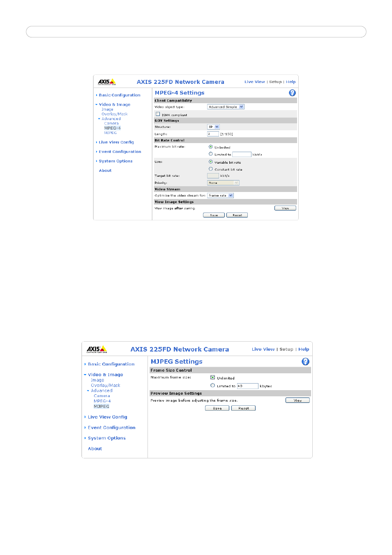Click the MJPEG Settings page title
The width and height of the screenshot is (392, 555).
pyautogui.click(x=177, y=362)
